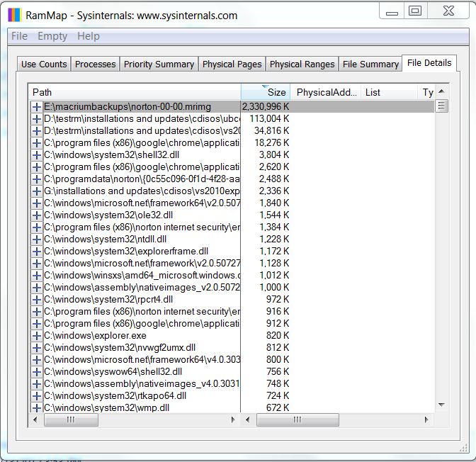Expand the chrome entry sized 912 K

pyautogui.click(x=37, y=324)
